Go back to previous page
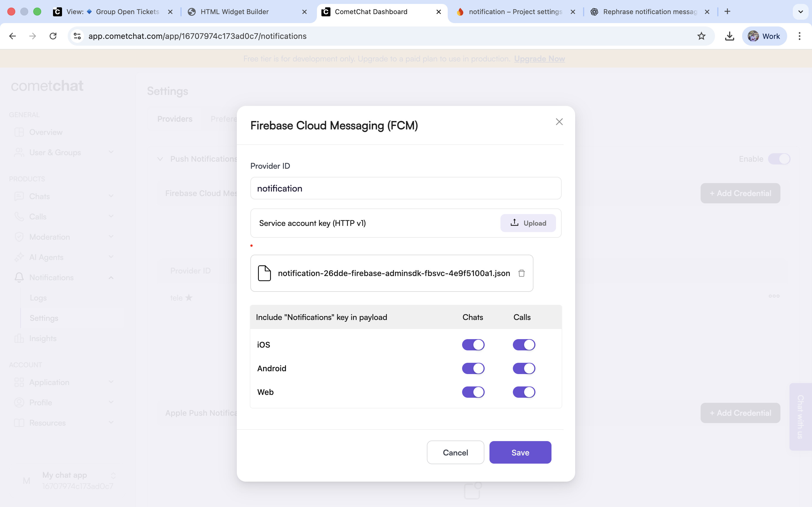 point(13,36)
